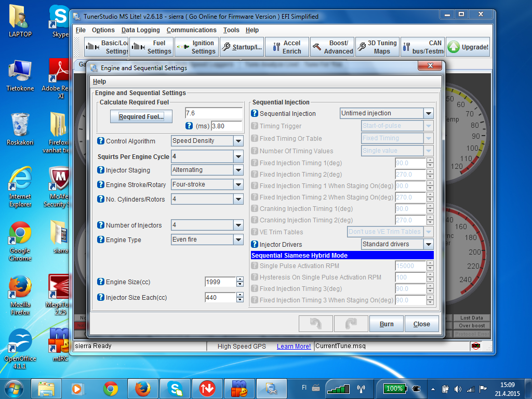This screenshot has height=399, width=532.
Task: Open Number of Injectors dropdown
Action: click(207, 224)
